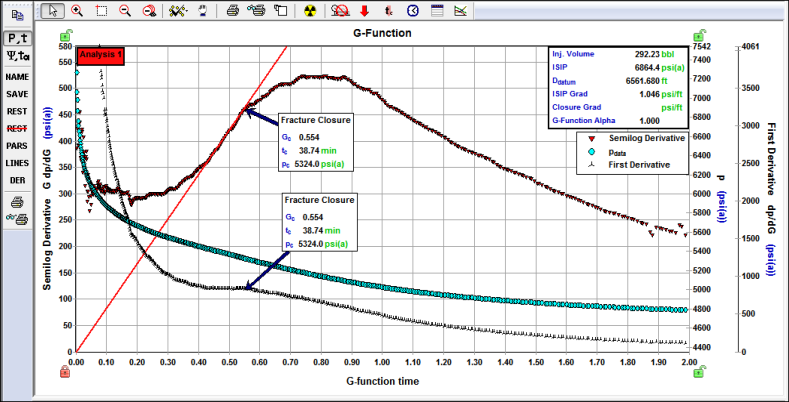Click the yellow radiation symbol icon
789x402 pixels.
[311, 10]
